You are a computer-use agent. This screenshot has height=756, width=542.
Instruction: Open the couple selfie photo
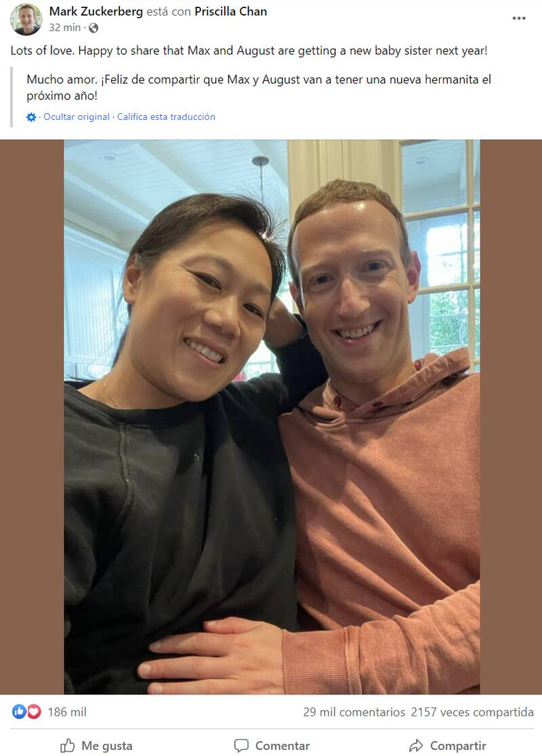[x=272, y=417]
